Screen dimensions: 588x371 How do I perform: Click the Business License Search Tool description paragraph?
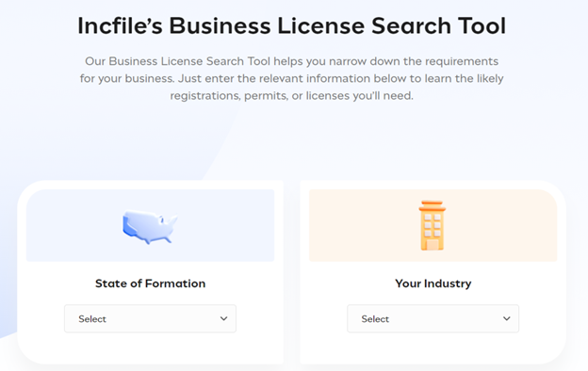pos(292,78)
